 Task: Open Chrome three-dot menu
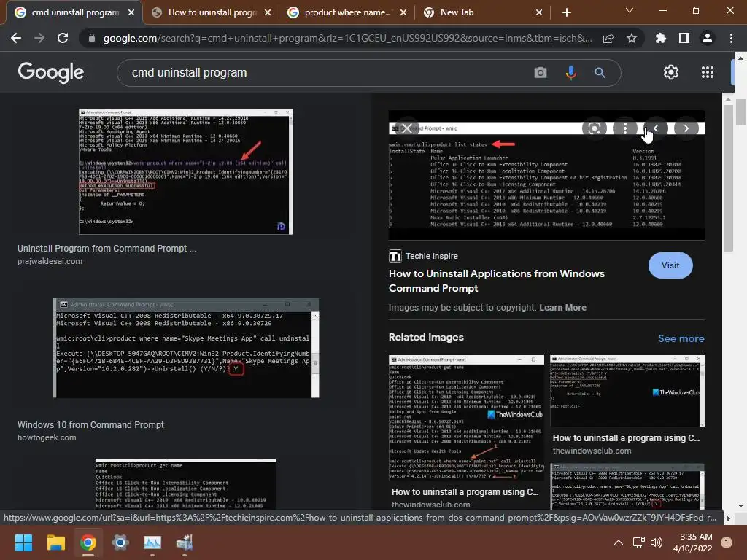(x=731, y=38)
